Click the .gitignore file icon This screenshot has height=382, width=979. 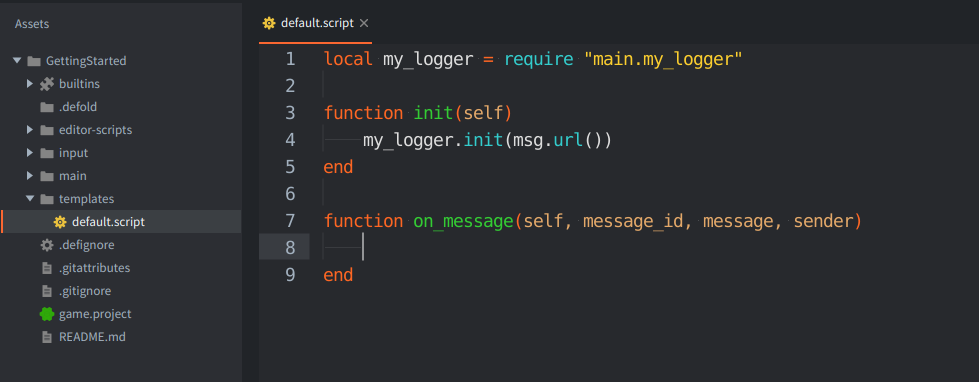point(46,291)
